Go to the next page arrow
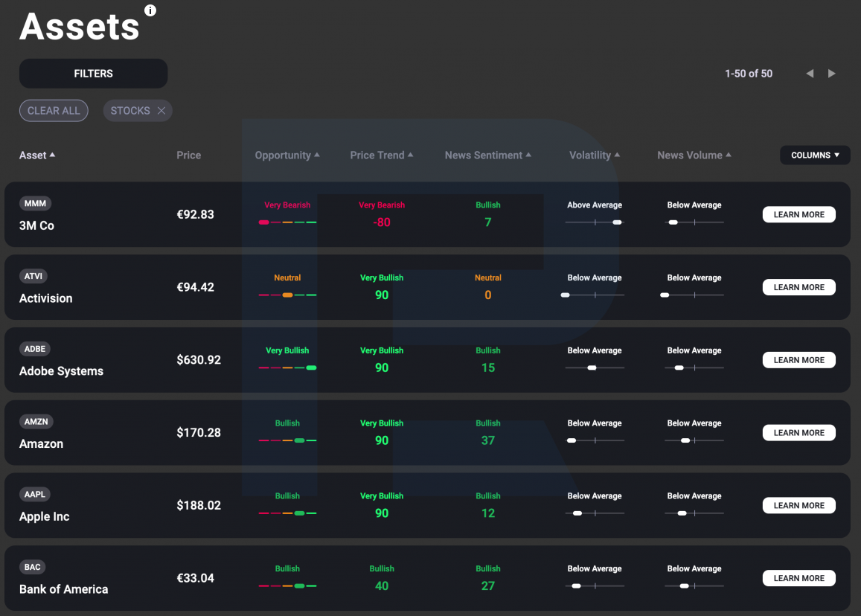Viewport: 861px width, 616px height. pyautogui.click(x=831, y=74)
